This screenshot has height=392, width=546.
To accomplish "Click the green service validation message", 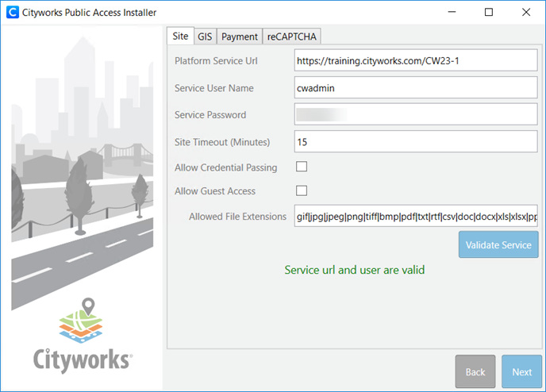I will coord(354,270).
